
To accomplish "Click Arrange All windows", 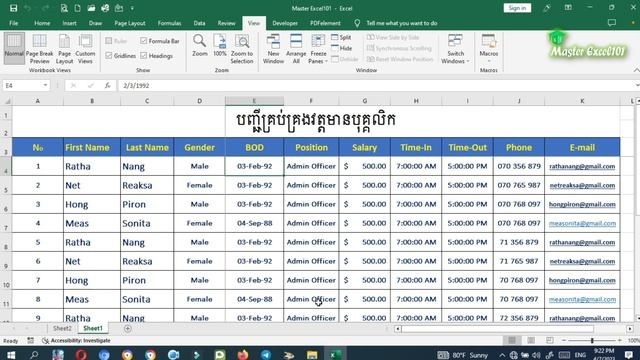I will coord(296,49).
